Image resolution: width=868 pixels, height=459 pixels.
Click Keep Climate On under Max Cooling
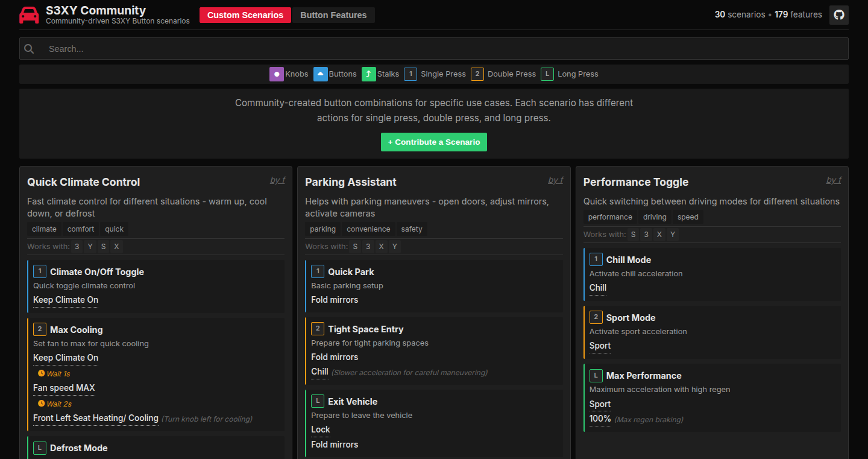tap(66, 358)
